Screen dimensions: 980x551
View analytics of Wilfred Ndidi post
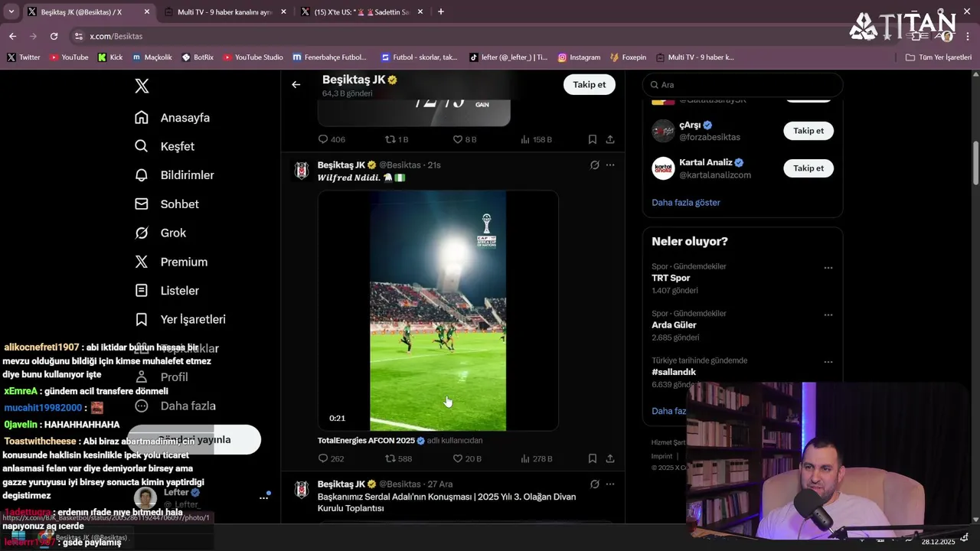pyautogui.click(x=536, y=458)
